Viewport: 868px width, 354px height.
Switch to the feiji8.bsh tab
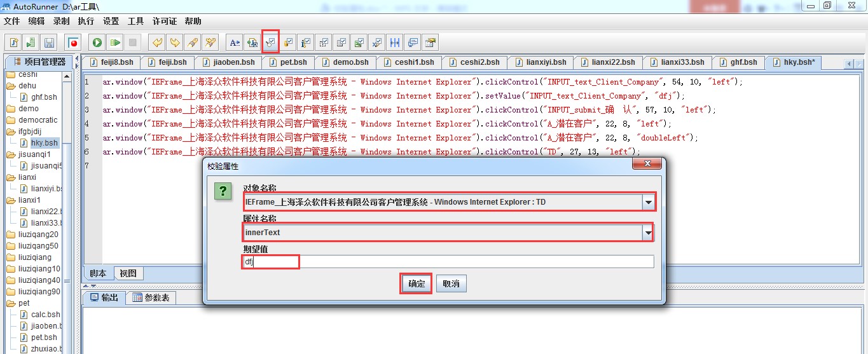[111, 62]
